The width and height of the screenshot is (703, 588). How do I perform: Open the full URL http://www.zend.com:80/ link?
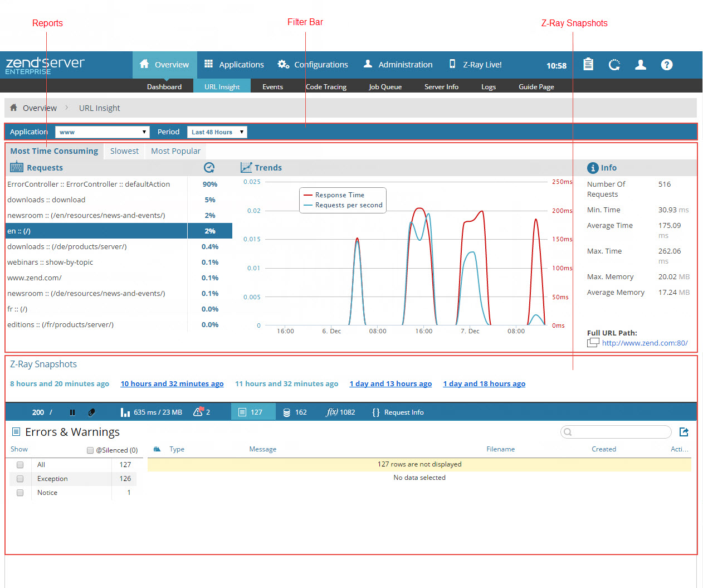[x=645, y=343]
